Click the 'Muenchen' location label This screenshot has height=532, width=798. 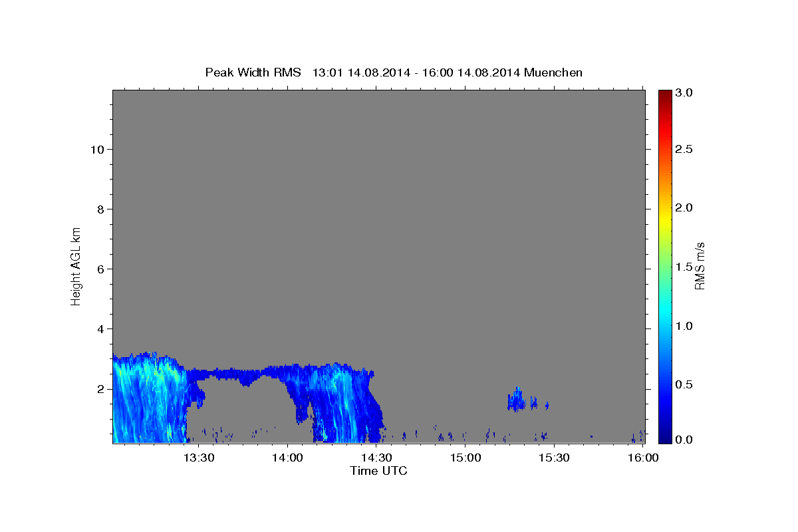tap(553, 72)
